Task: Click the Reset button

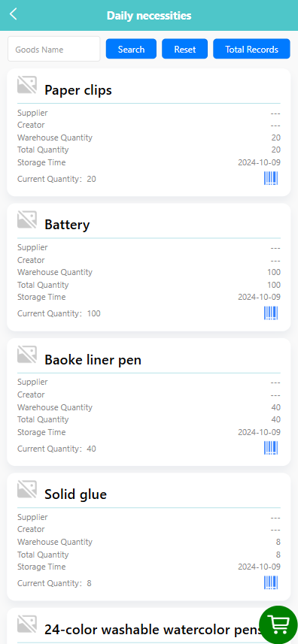Action: click(185, 49)
